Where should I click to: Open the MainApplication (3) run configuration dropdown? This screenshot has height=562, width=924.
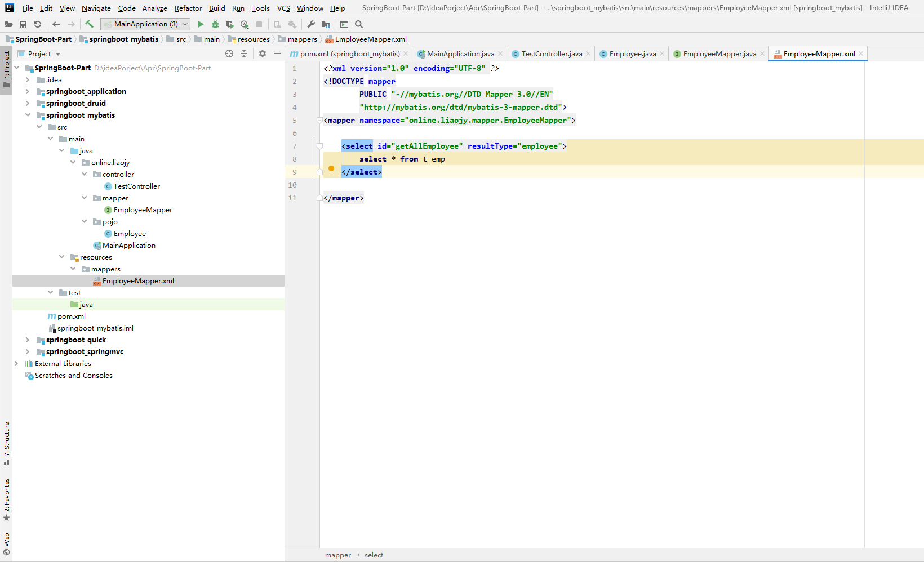click(145, 24)
